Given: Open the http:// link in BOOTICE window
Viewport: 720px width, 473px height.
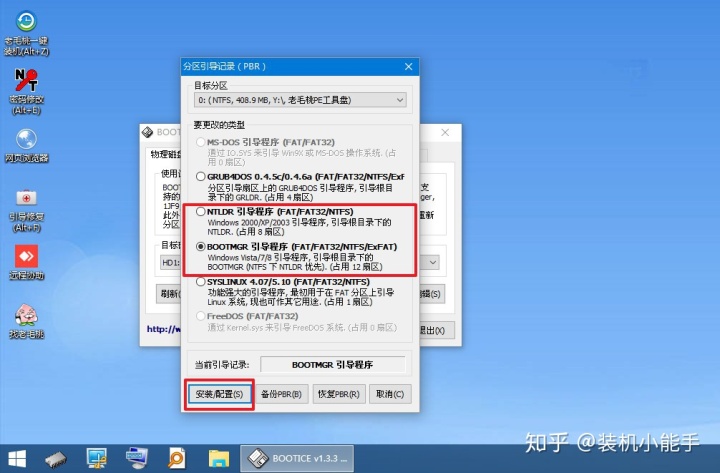Looking at the screenshot, I should click(164, 329).
